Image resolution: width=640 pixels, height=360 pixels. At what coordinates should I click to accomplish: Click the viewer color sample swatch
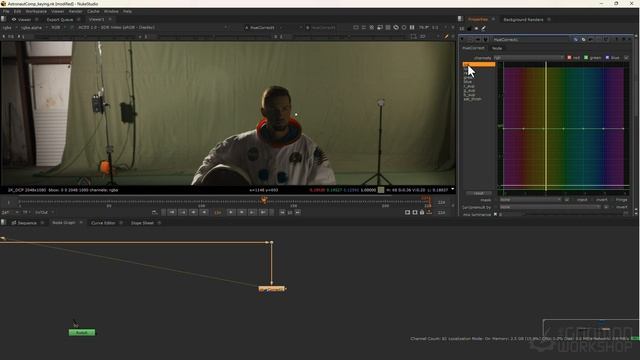click(381, 190)
